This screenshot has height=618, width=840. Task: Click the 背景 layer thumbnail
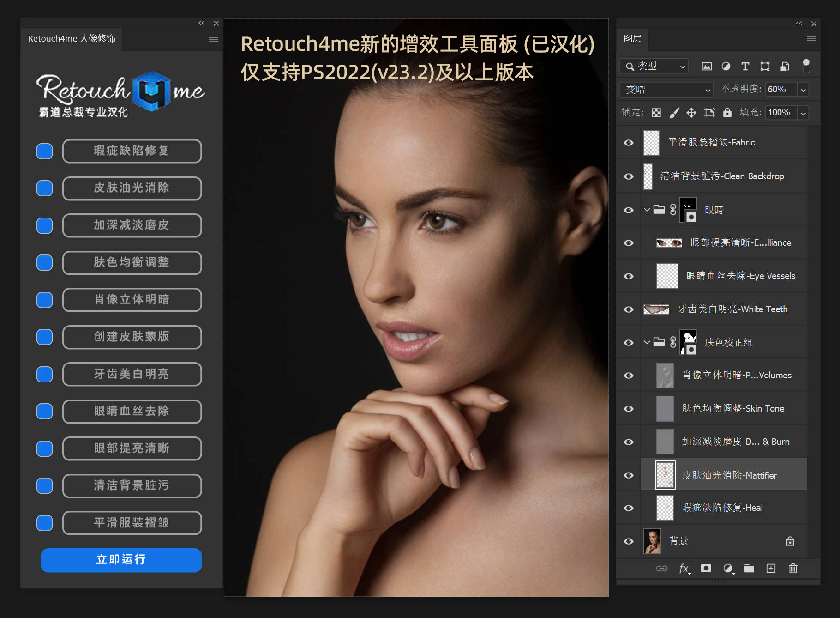(653, 541)
